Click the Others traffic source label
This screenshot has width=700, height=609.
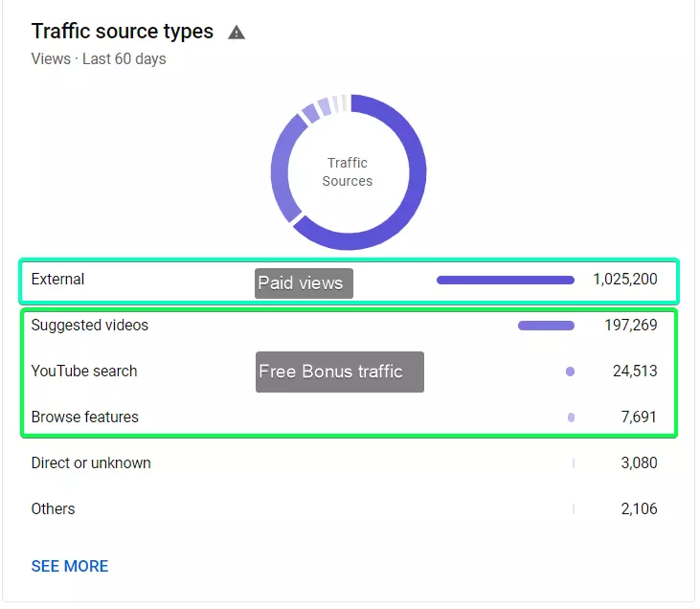click(53, 509)
